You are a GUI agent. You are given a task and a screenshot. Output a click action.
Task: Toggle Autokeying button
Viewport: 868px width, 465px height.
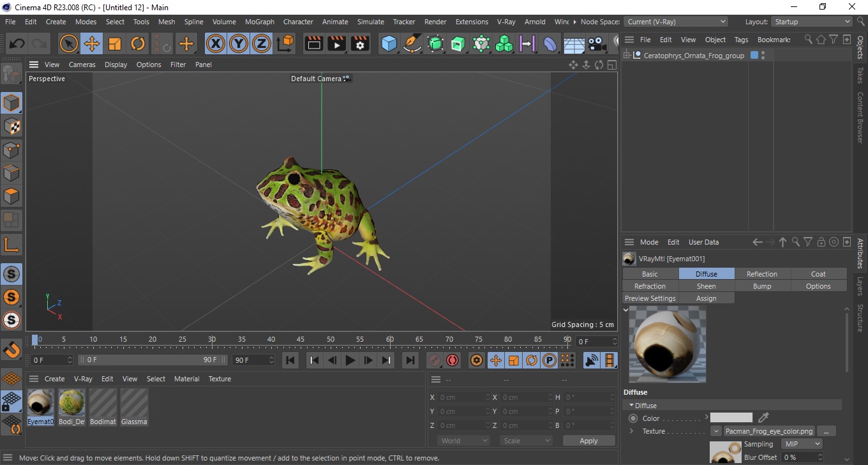453,360
